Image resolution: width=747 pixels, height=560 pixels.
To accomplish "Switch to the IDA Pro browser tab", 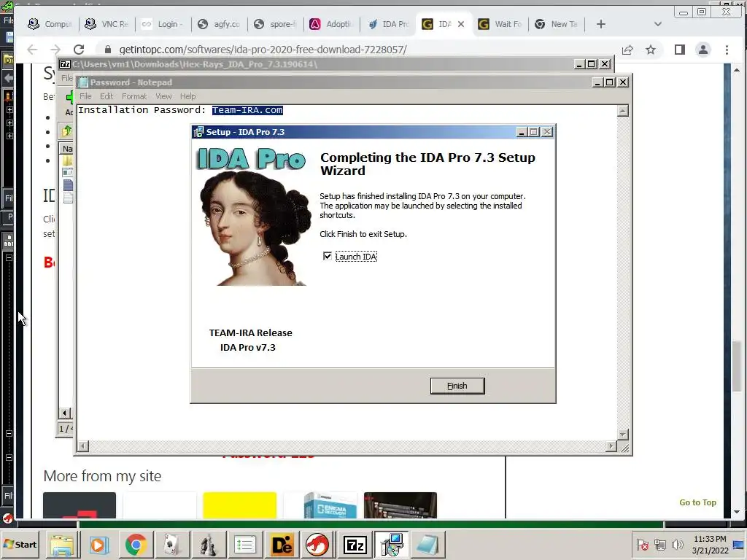I will 387,24.
